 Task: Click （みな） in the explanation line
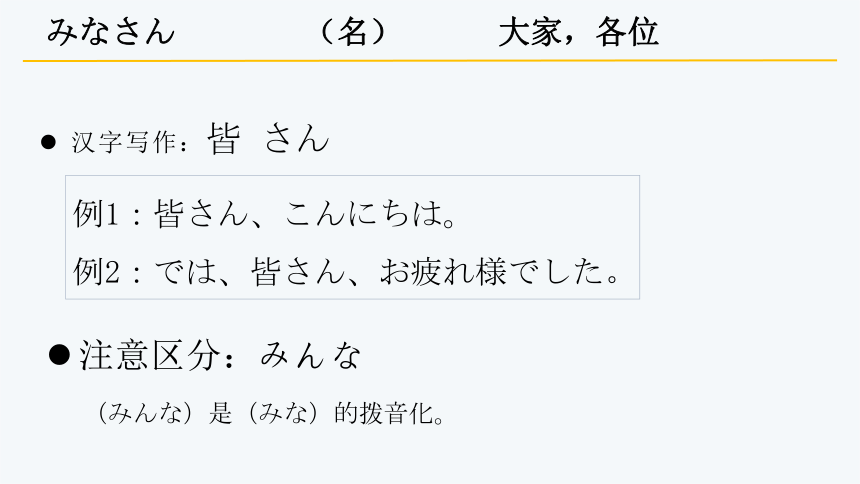(283, 413)
